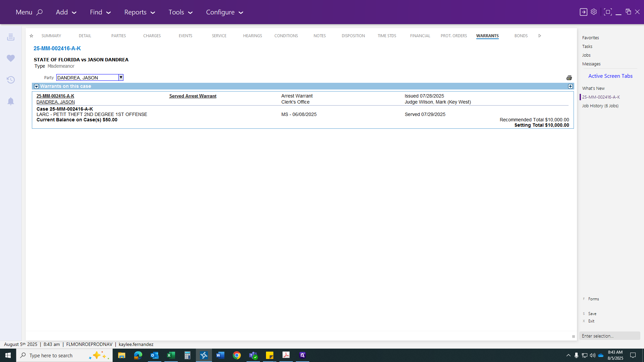Open case number 25-MM-002416-A-K heading link
This screenshot has height=362, width=644.
point(57,48)
